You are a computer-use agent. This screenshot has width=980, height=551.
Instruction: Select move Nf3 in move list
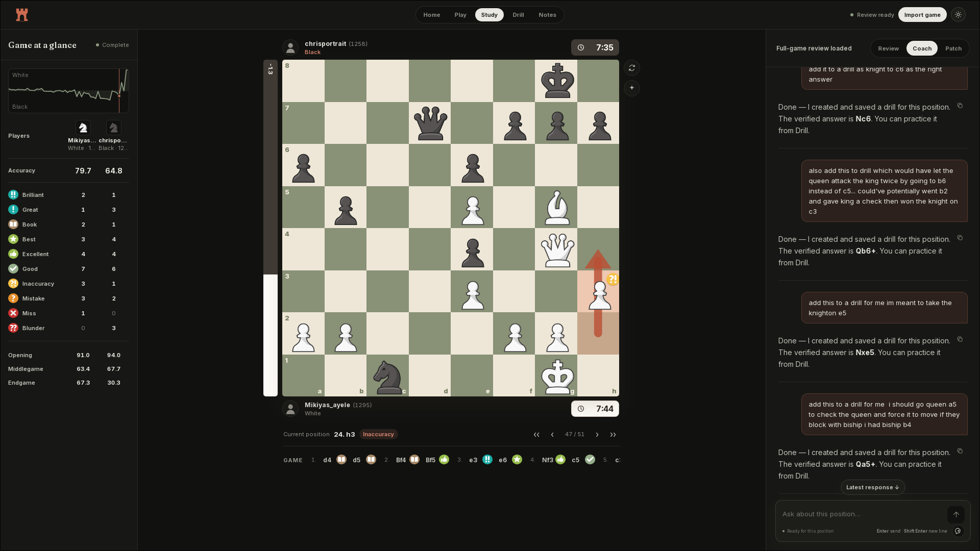click(x=548, y=460)
